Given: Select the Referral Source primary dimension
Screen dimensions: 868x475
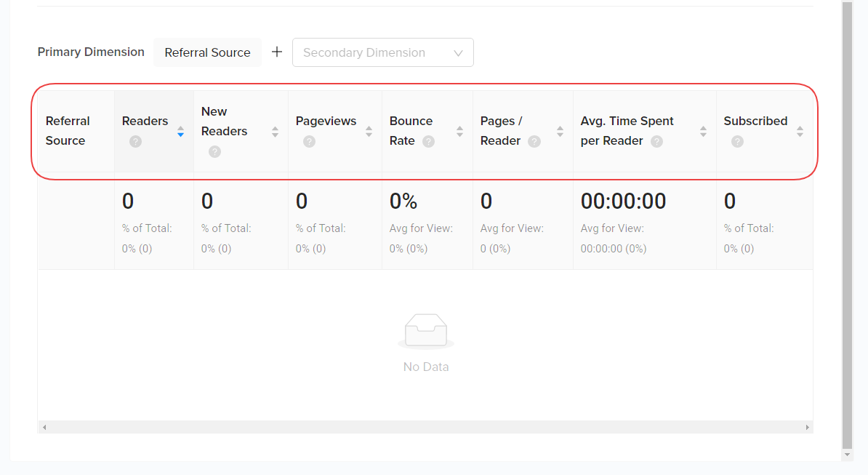Looking at the screenshot, I should click(207, 52).
